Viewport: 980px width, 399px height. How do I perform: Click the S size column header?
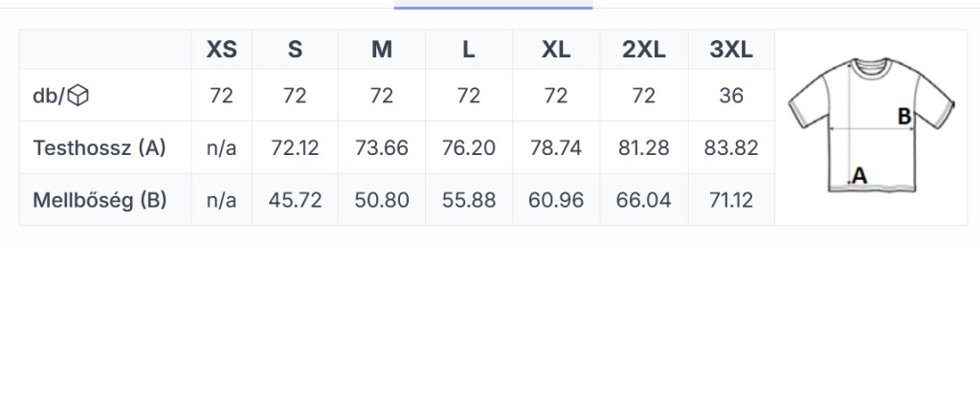[x=295, y=50]
